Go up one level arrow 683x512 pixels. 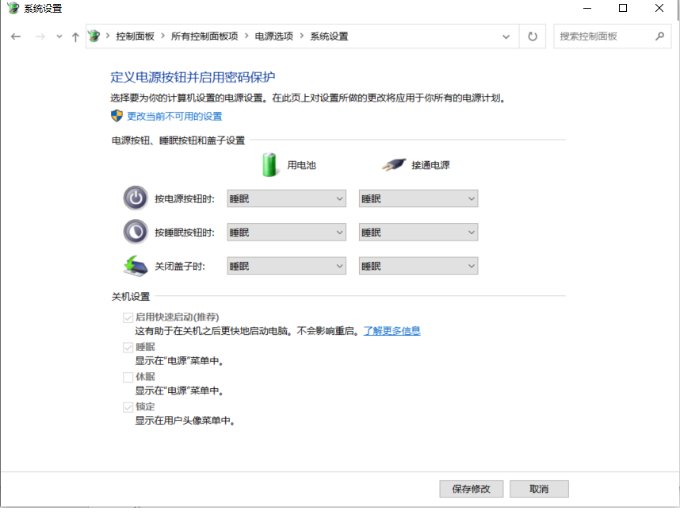pyautogui.click(x=75, y=37)
